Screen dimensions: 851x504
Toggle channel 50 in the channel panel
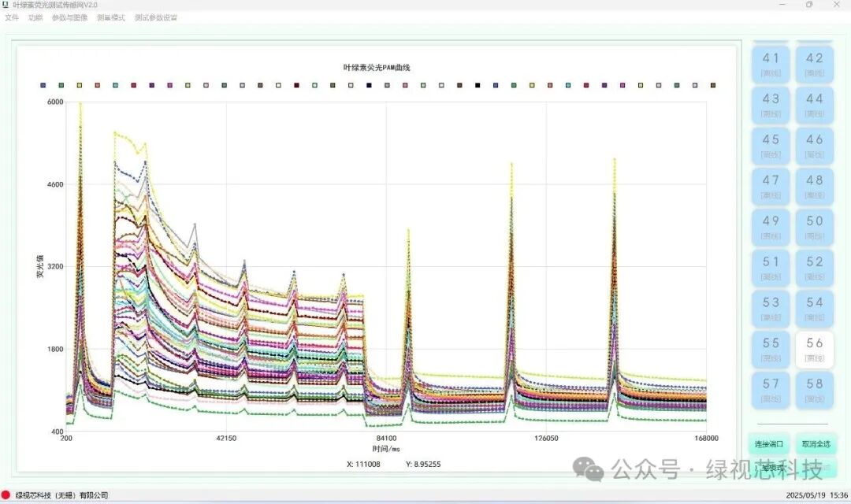tap(816, 227)
